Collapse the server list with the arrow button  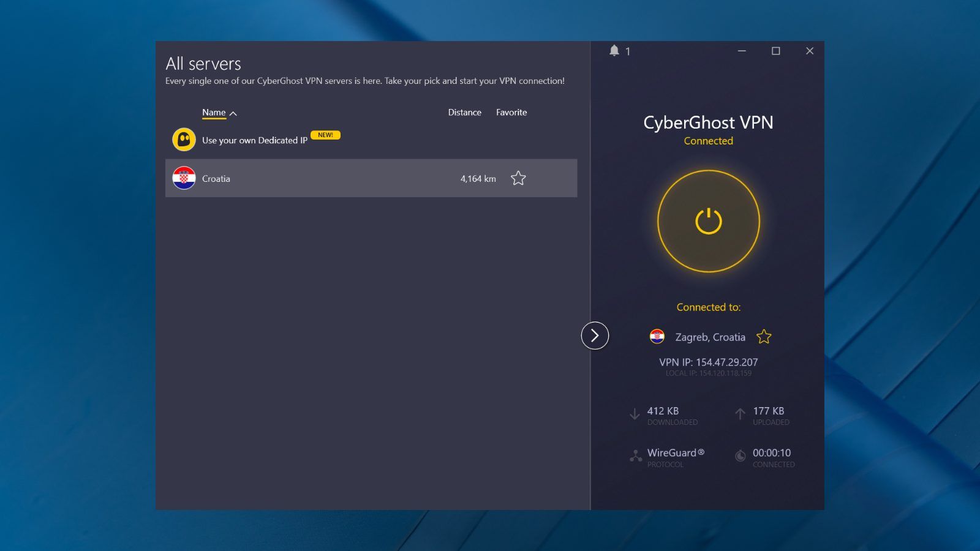click(x=595, y=335)
